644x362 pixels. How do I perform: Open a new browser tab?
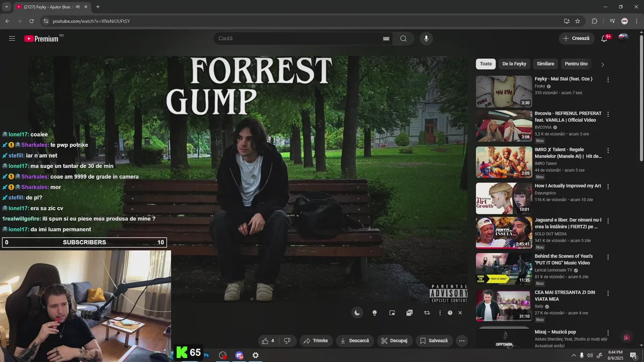[98, 7]
